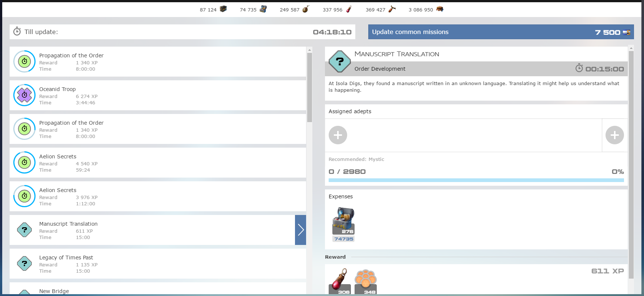Click the Assigned adepts heading
The width and height of the screenshot is (644, 296).
pos(350,111)
